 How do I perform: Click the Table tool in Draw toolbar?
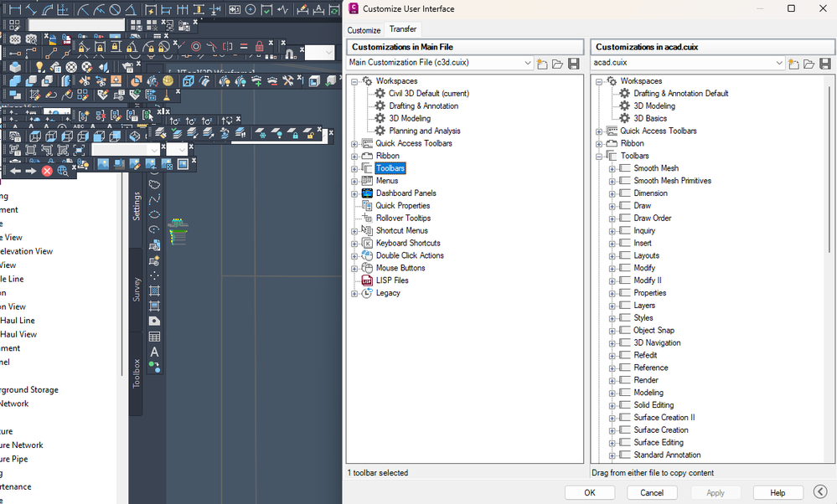click(x=154, y=337)
